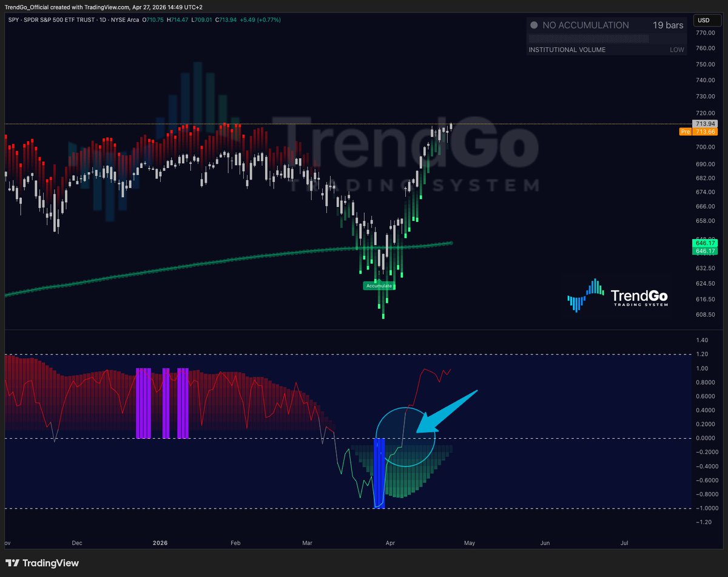Click the institutional volume histogram icon
Image resolution: width=728 pixels, height=577 pixels.
click(x=588, y=38)
